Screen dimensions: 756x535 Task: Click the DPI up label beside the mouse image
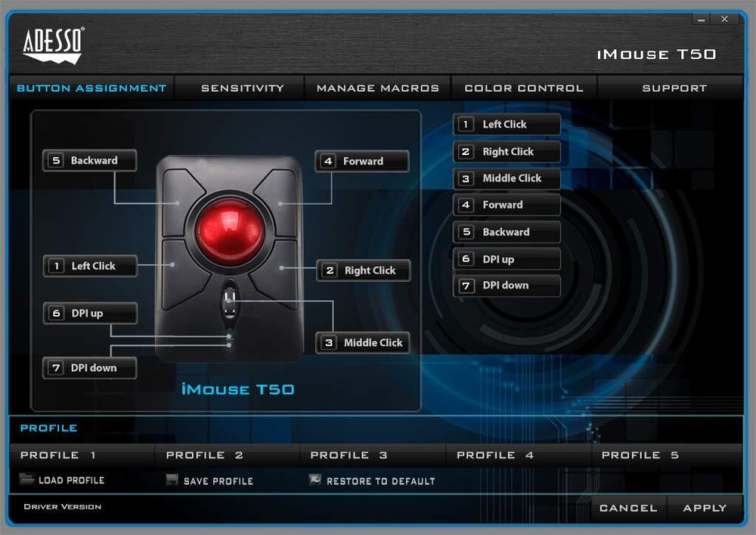tap(89, 313)
